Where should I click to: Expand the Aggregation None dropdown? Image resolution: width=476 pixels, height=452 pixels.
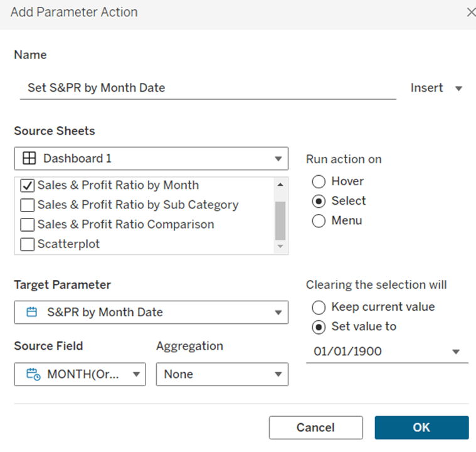278,374
